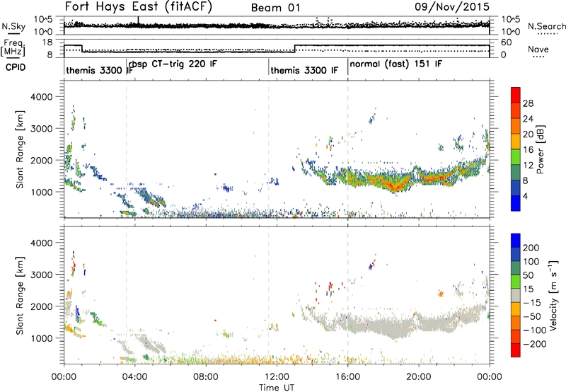Click the 'Freq. [MHz]' label
Image resolution: width=566 pixels, height=392 pixels.
coord(13,48)
